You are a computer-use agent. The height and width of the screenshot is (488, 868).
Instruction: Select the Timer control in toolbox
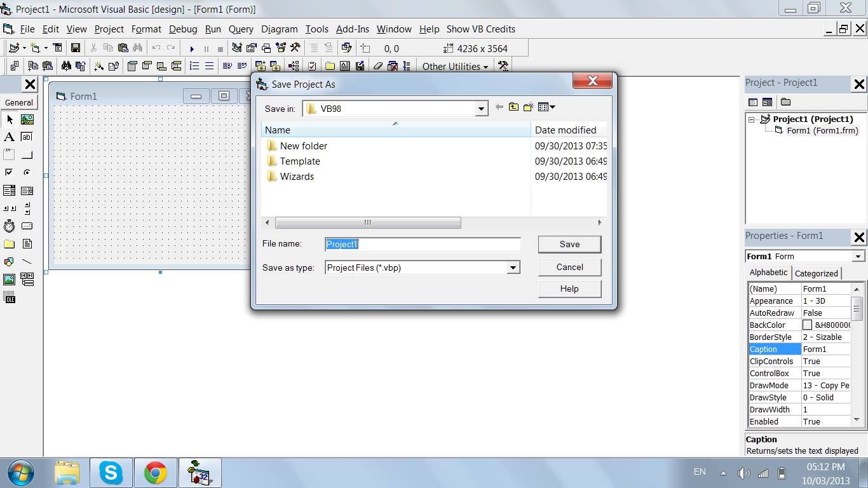pos(9,226)
